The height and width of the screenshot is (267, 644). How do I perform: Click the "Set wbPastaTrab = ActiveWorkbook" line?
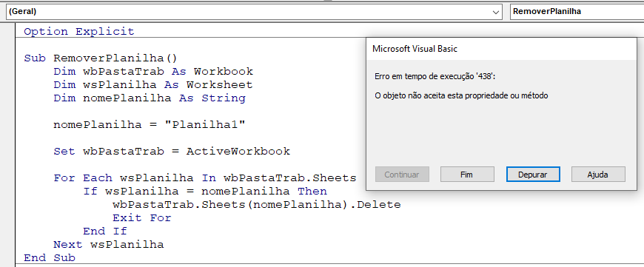coord(172,152)
